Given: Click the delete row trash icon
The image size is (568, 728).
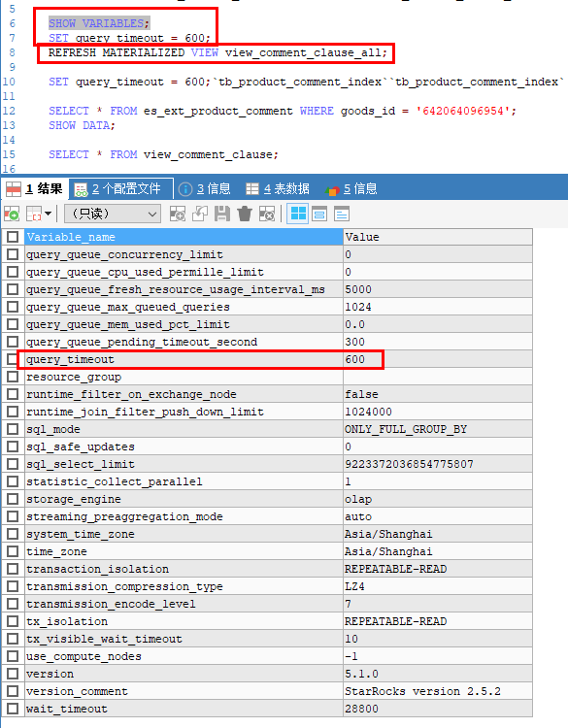Looking at the screenshot, I should (x=245, y=215).
